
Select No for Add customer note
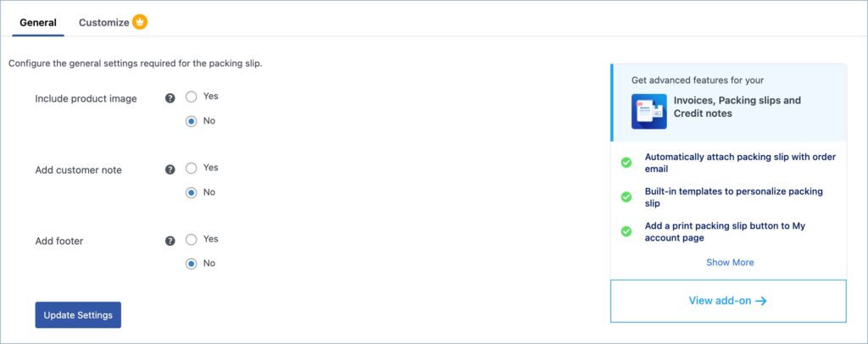tap(191, 192)
